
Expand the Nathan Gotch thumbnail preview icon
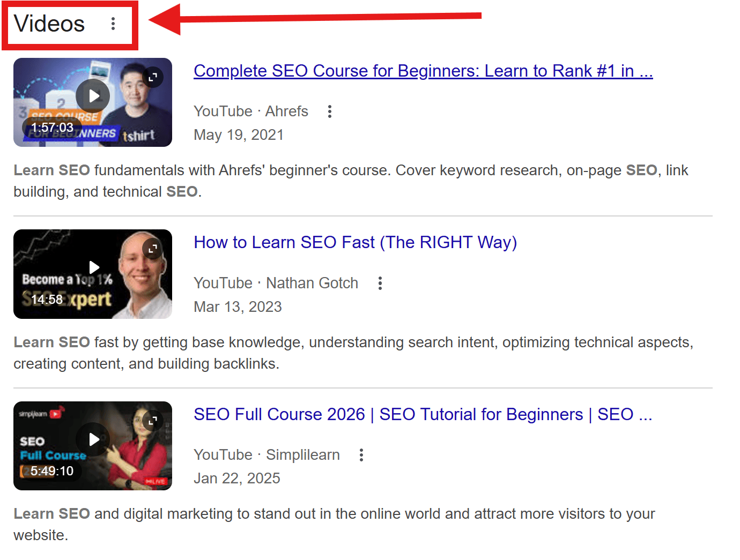coord(153,249)
